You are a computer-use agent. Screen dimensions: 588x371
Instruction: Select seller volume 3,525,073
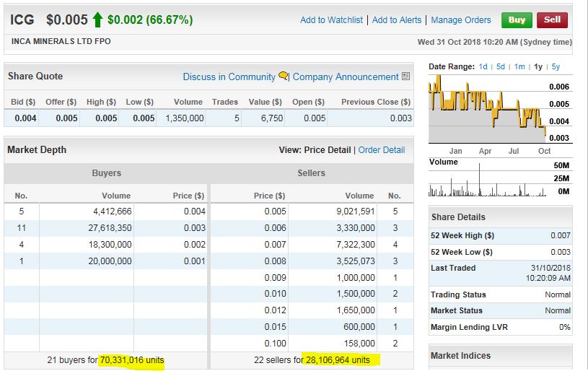[356, 261]
